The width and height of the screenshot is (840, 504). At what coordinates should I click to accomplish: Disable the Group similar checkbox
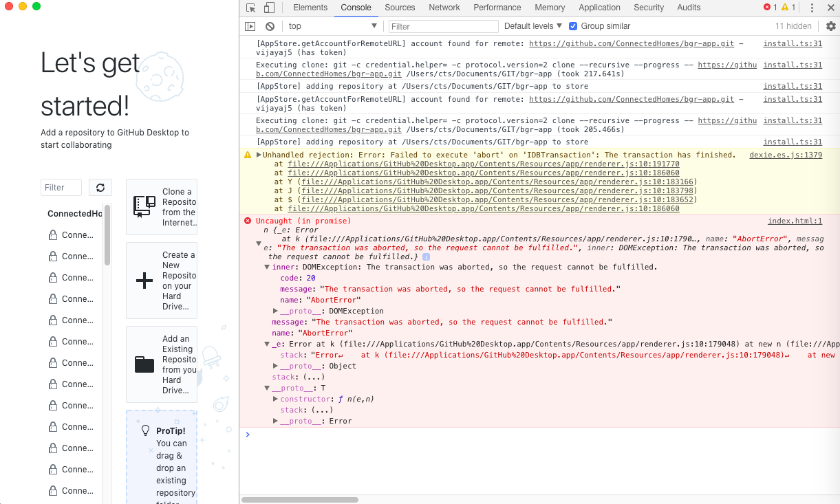coord(573,25)
